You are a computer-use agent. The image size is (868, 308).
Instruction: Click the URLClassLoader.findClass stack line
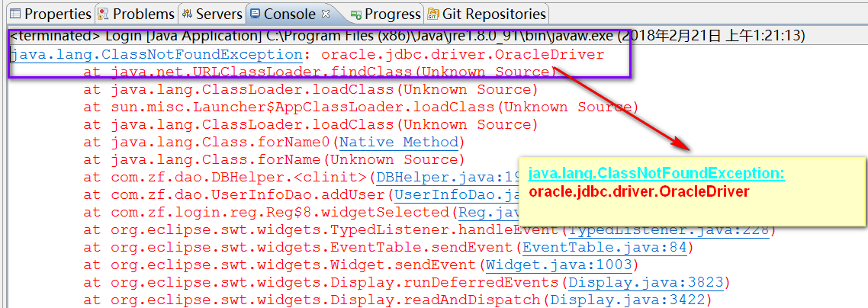click(x=320, y=72)
